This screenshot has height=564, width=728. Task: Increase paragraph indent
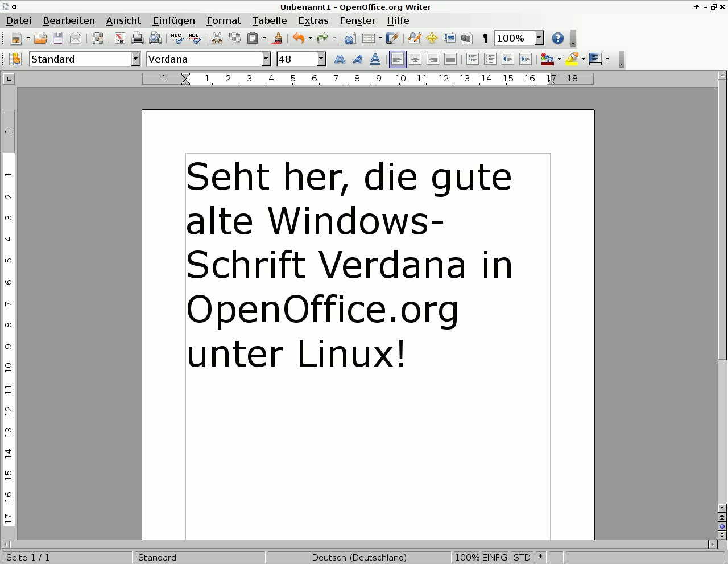[526, 59]
